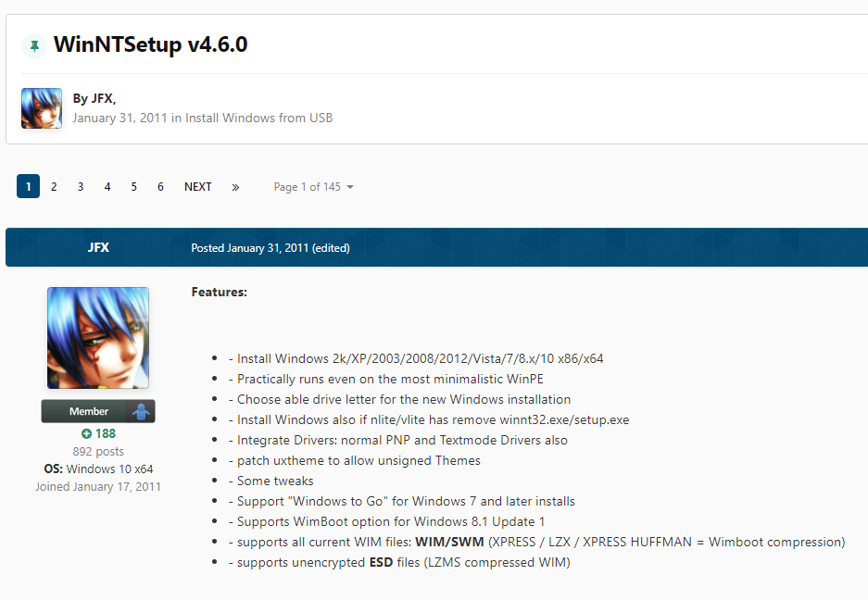Click the NEXT page link
The image size is (868, 600).
pyautogui.click(x=197, y=187)
